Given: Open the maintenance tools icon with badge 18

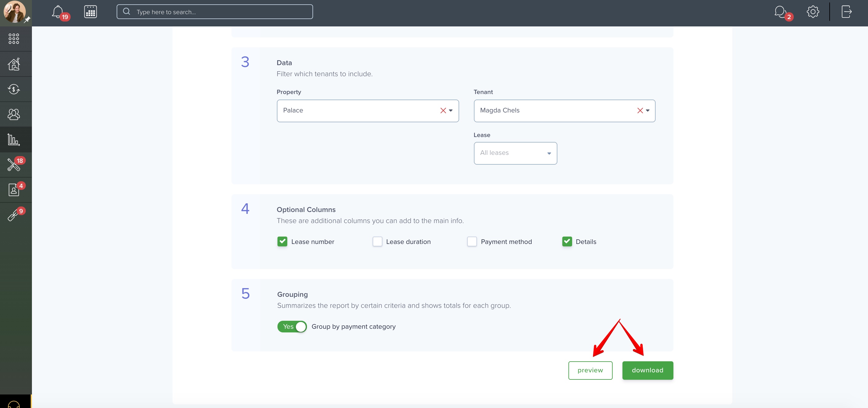Looking at the screenshot, I should (x=14, y=165).
